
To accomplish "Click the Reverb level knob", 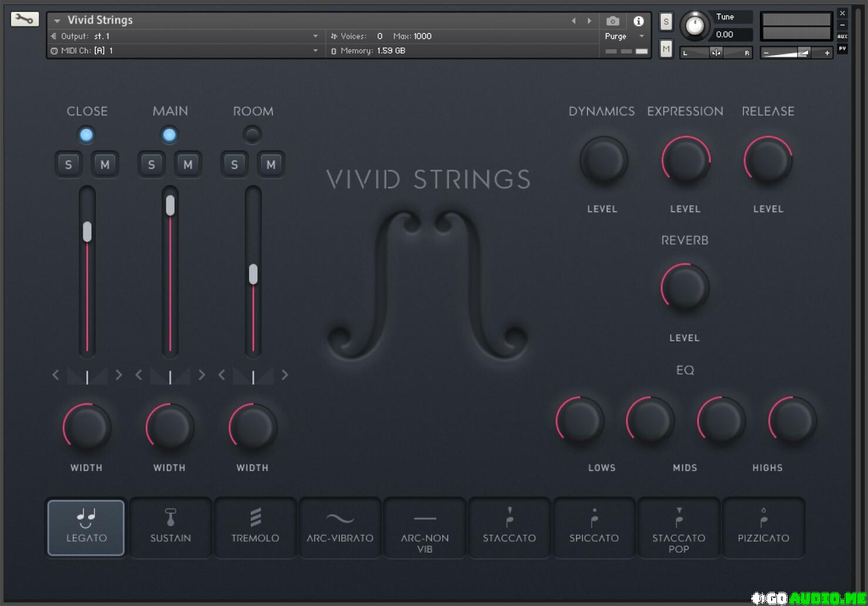I will (685, 288).
